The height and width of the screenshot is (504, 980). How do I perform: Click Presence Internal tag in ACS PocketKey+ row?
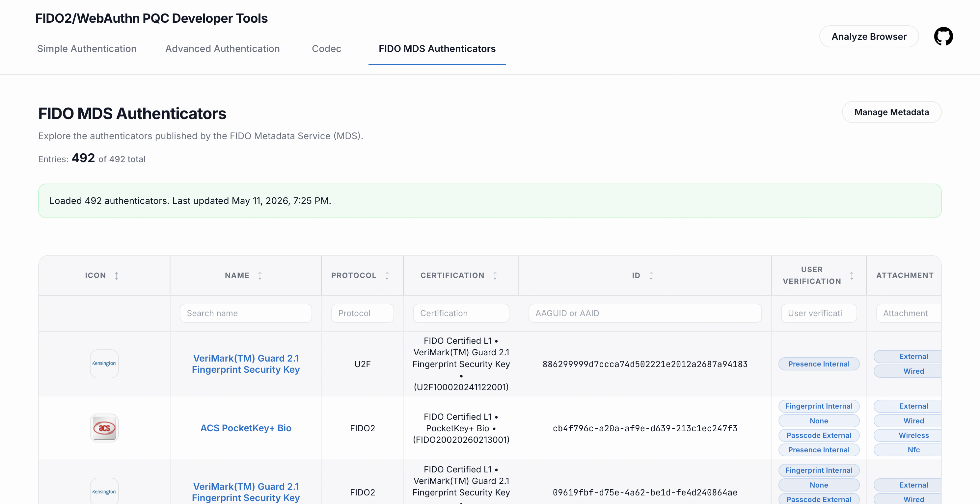pyautogui.click(x=819, y=450)
